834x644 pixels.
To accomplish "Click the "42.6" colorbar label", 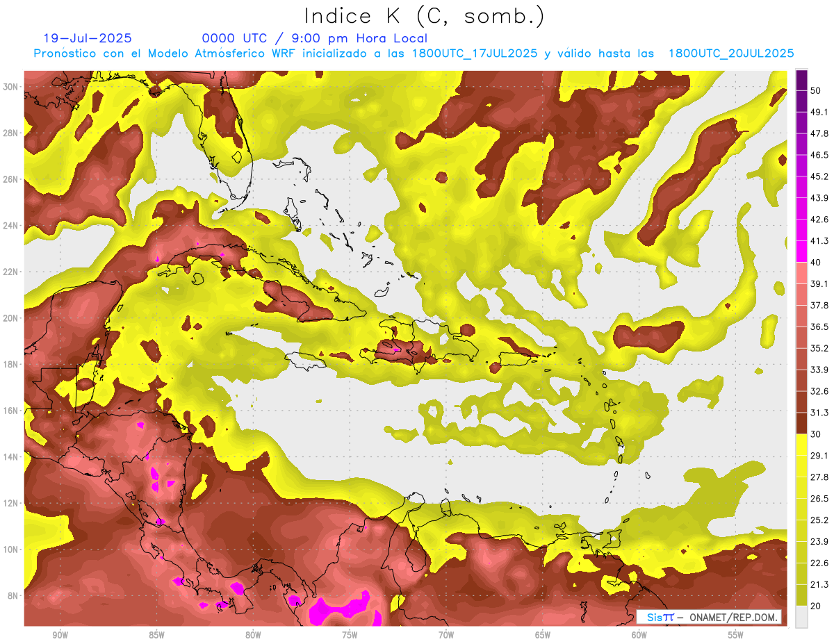I will pyautogui.click(x=819, y=220).
